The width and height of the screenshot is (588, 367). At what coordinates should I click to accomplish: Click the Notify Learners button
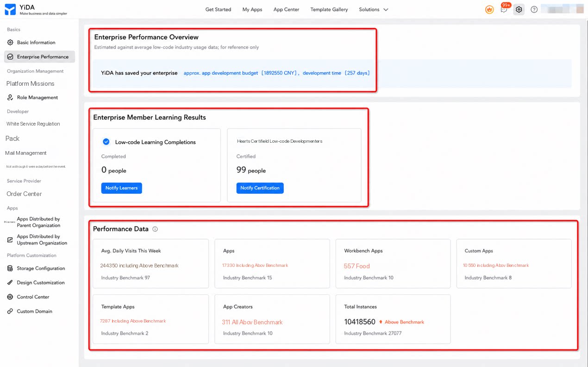point(121,188)
